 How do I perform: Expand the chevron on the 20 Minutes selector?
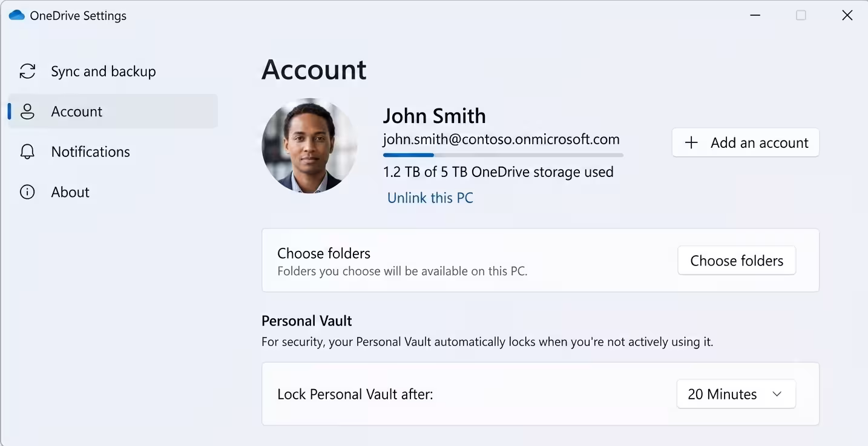pos(777,394)
